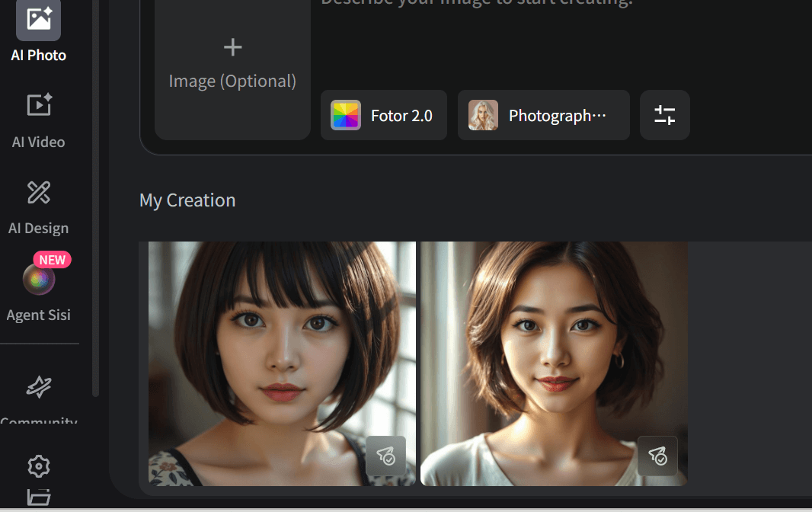Open the AI Design pencil-ruler icon
812x512 pixels.
point(38,192)
